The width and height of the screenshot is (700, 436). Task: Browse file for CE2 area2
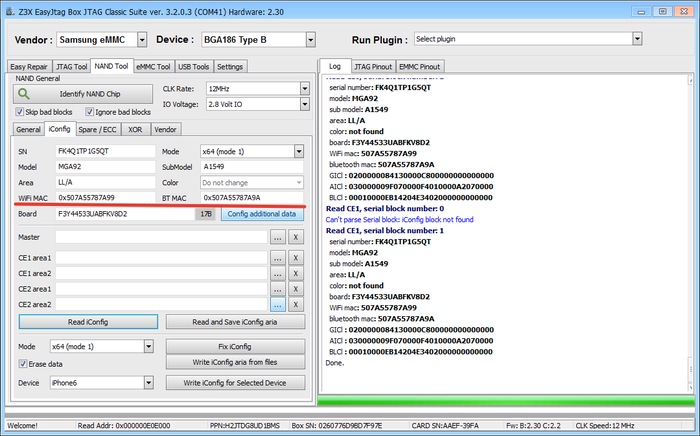(277, 305)
